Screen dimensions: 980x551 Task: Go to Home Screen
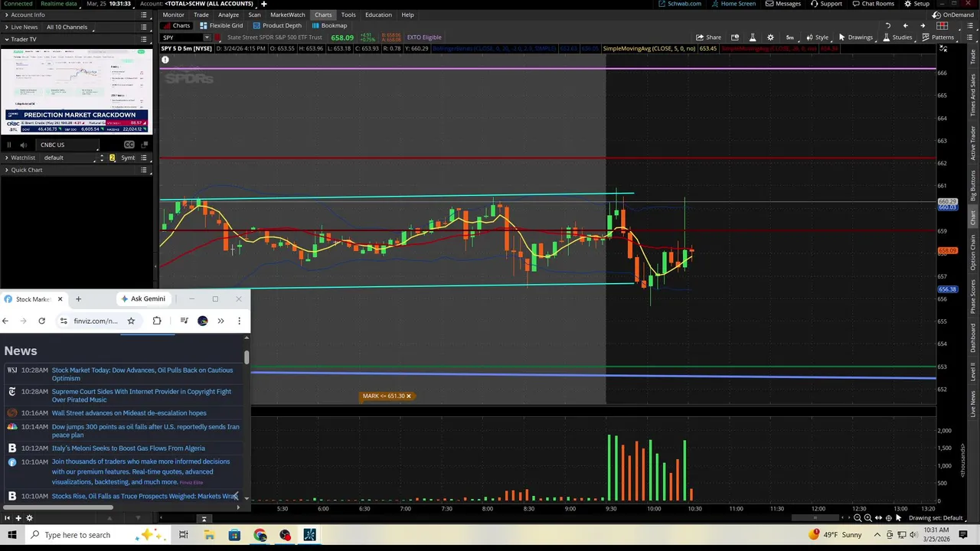pyautogui.click(x=733, y=4)
